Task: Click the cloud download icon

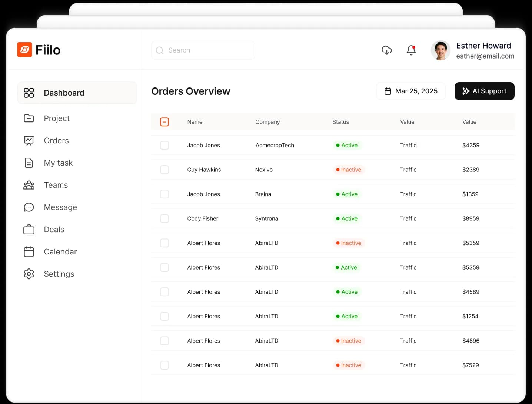Action: 387,50
